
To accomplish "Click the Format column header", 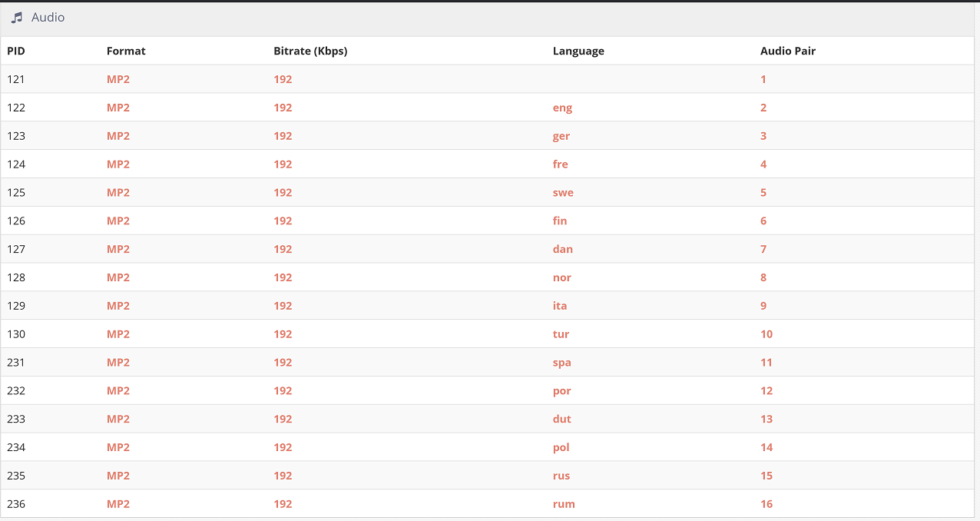I will coord(126,51).
